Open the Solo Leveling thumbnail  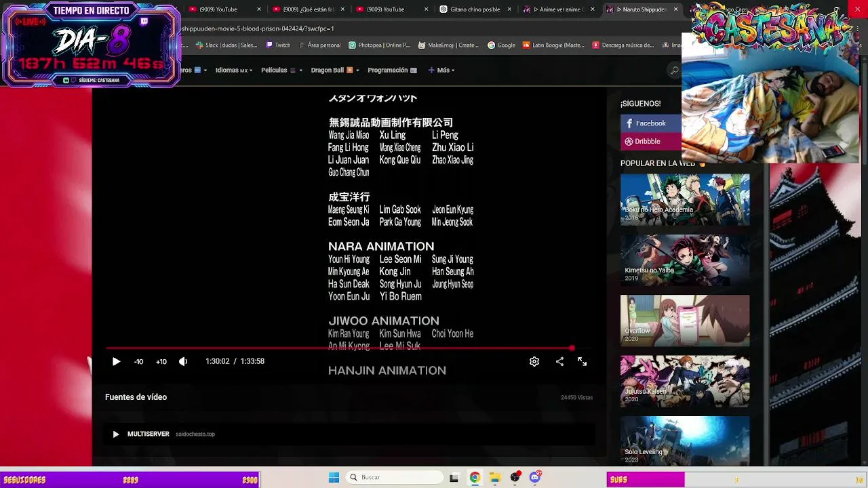tap(685, 441)
